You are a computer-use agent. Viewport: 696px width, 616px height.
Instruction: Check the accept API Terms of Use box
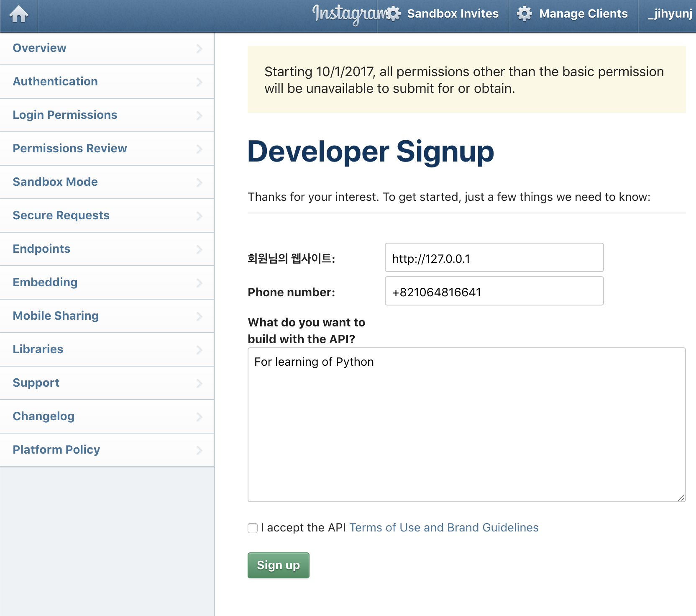(253, 528)
